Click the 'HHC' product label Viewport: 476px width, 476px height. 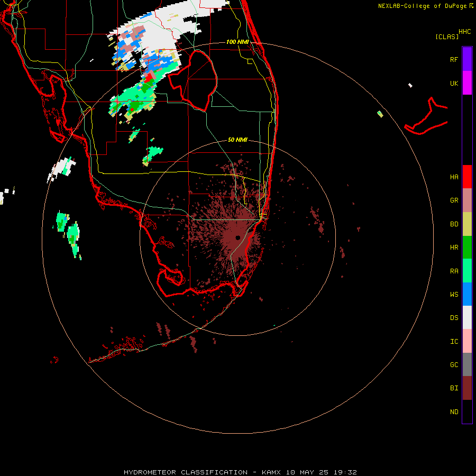tap(464, 32)
